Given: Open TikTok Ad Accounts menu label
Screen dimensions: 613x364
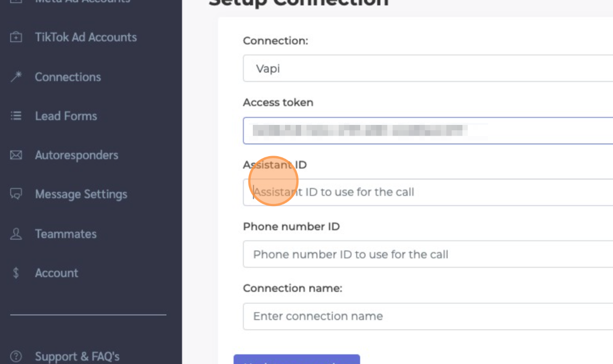Looking at the screenshot, I should (x=86, y=38).
